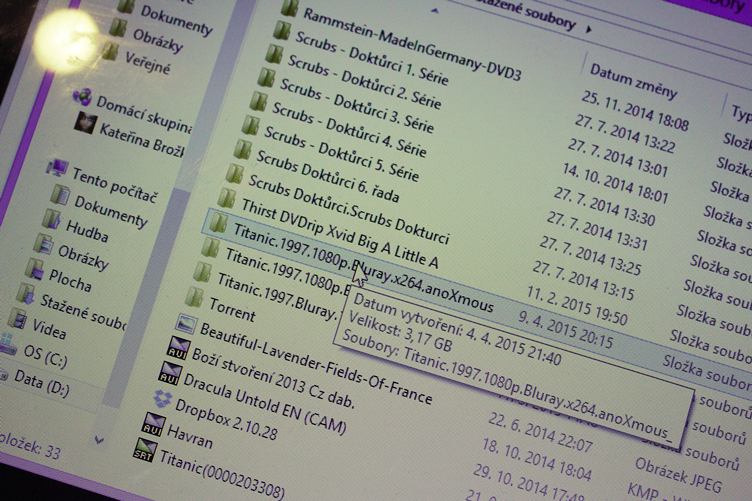Click Obrázek JPEG type cell

(678, 475)
